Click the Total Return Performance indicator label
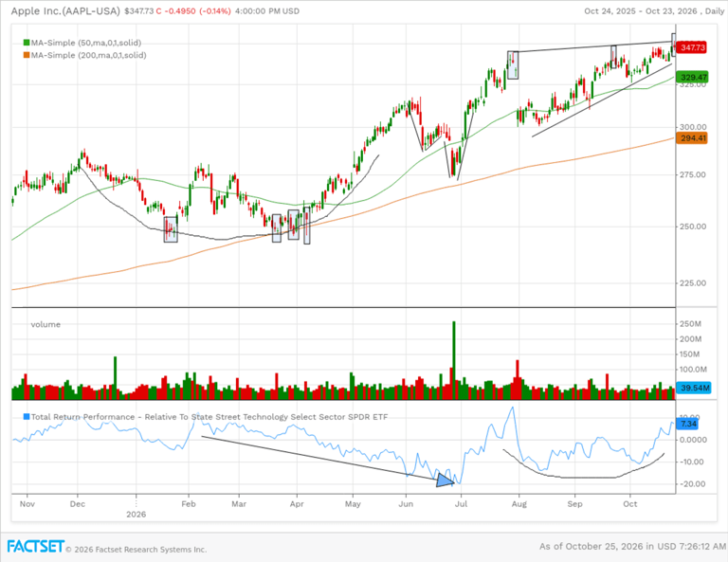The height and width of the screenshot is (562, 728). tap(209, 417)
